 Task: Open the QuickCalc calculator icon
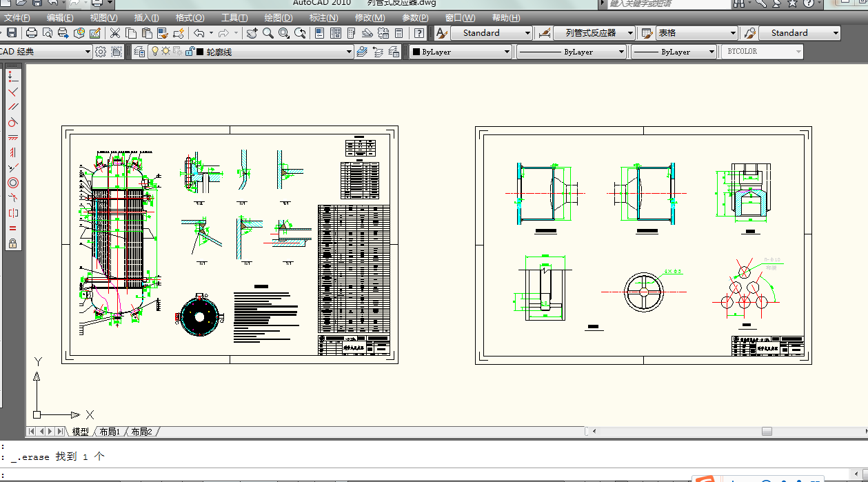pos(399,32)
